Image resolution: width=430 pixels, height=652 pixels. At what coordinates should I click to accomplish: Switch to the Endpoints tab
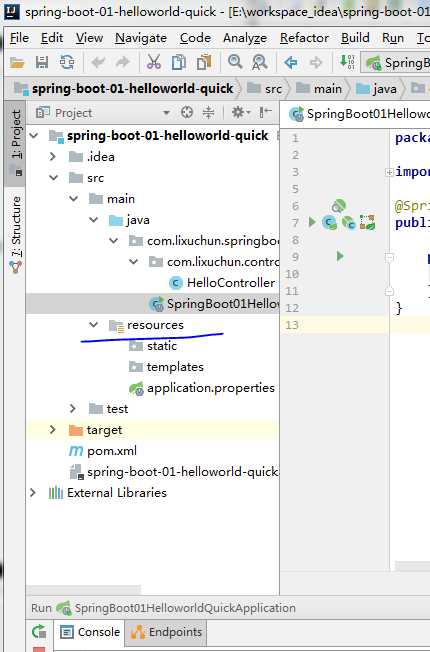point(166,632)
